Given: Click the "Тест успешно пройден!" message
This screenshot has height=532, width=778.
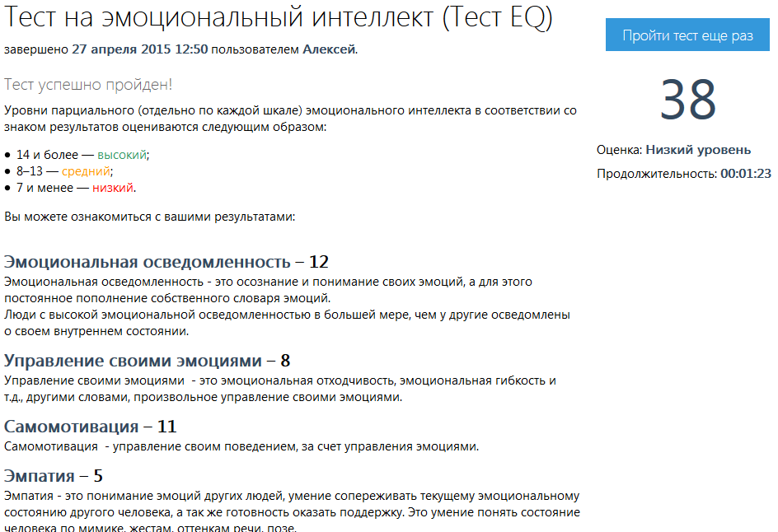Looking at the screenshot, I should point(88,85).
